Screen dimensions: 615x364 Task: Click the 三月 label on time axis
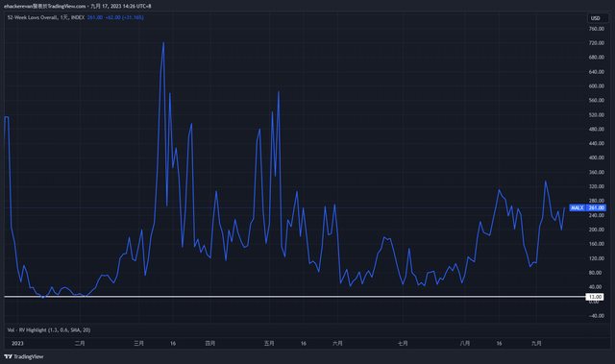[x=138, y=343]
